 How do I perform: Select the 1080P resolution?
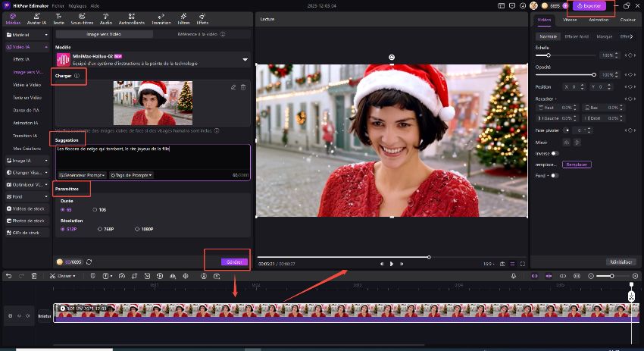(144, 229)
